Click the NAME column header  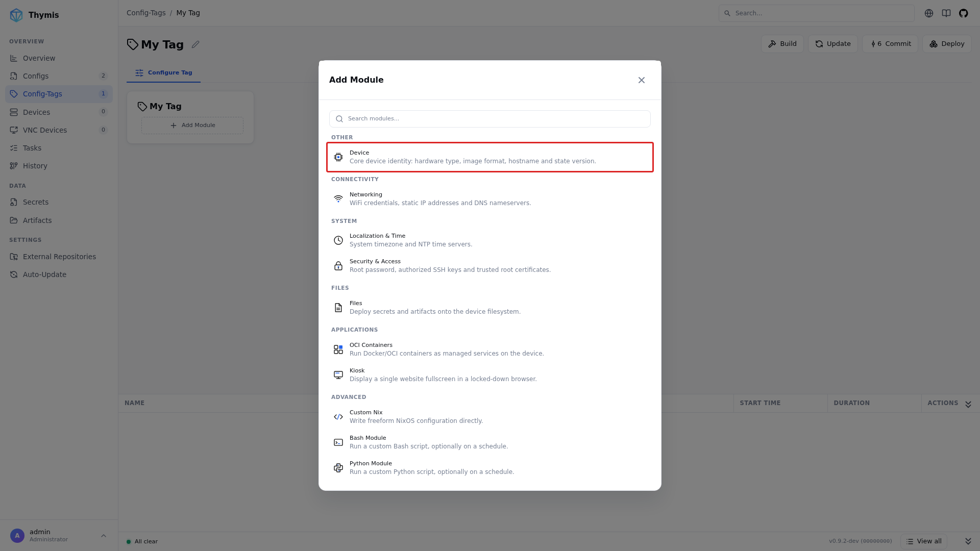pos(135,403)
